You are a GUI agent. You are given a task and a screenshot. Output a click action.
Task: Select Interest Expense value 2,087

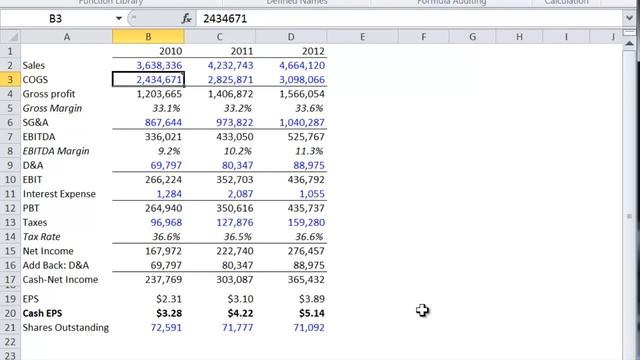220,194
